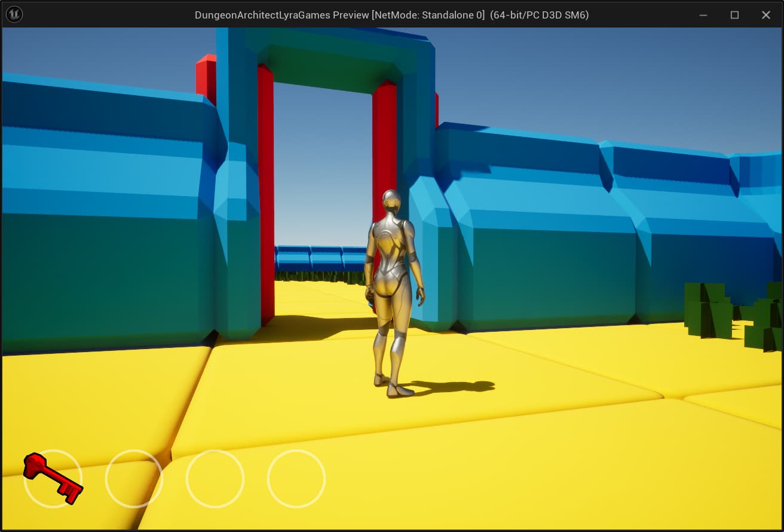This screenshot has height=532, width=784.
Task: Click the second empty inventory slot circle
Action: coord(134,479)
